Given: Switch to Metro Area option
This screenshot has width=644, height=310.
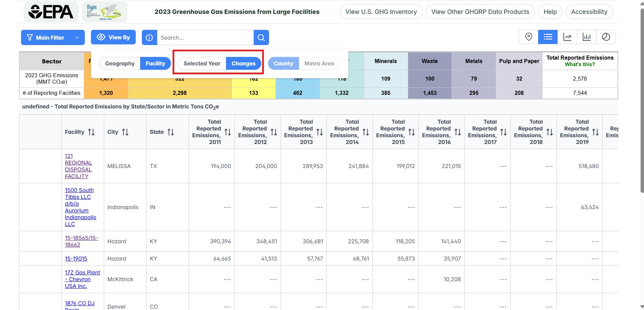Looking at the screenshot, I should (x=319, y=63).
